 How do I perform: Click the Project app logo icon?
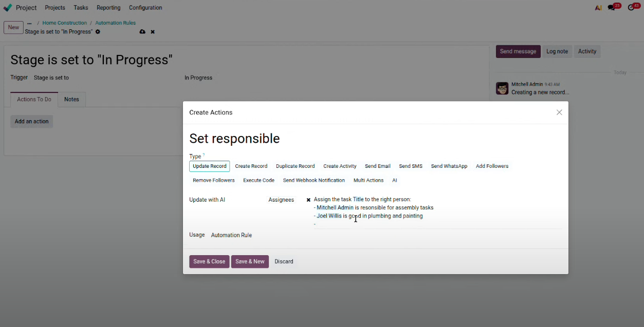point(8,8)
